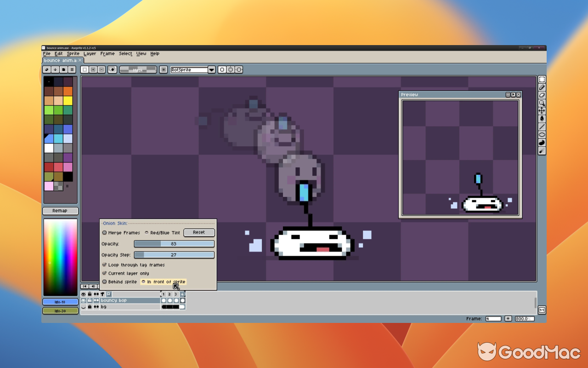
Task: Open the Frame menu
Action: click(107, 53)
